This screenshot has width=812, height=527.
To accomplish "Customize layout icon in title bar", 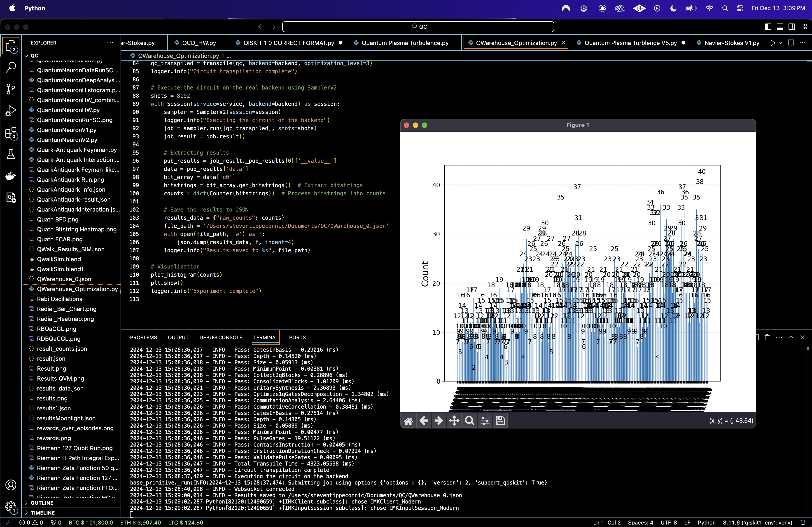I will click(x=803, y=27).
